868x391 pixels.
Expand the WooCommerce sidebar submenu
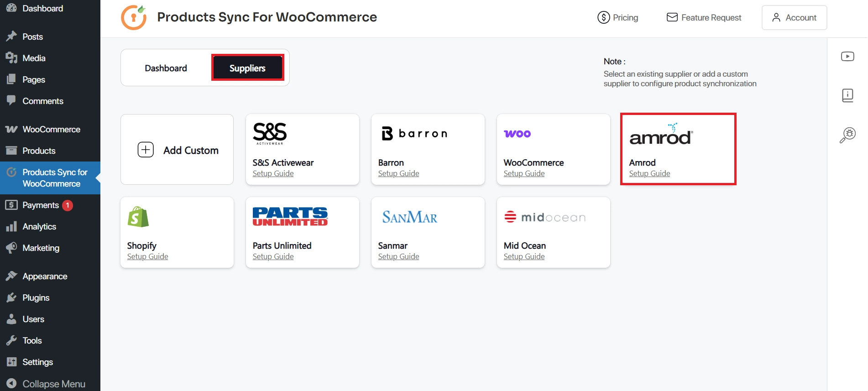[50, 129]
